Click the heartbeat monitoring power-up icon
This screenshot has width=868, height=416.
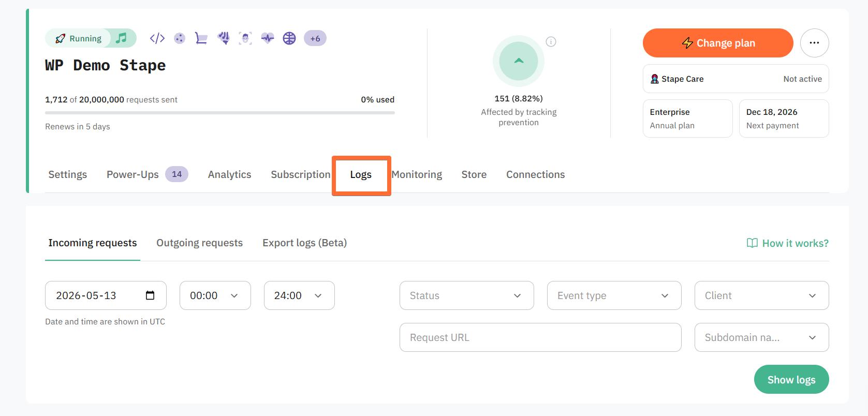(x=268, y=38)
